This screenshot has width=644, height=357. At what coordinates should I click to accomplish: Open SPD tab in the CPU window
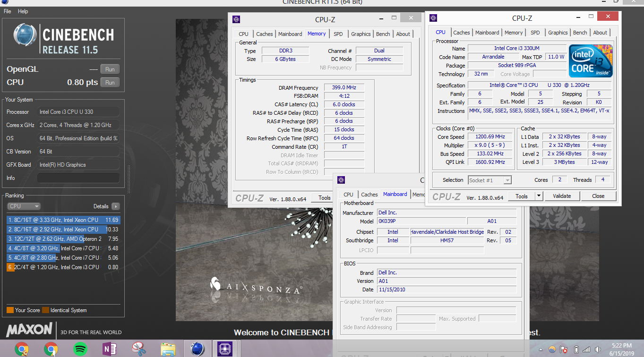pos(535,33)
